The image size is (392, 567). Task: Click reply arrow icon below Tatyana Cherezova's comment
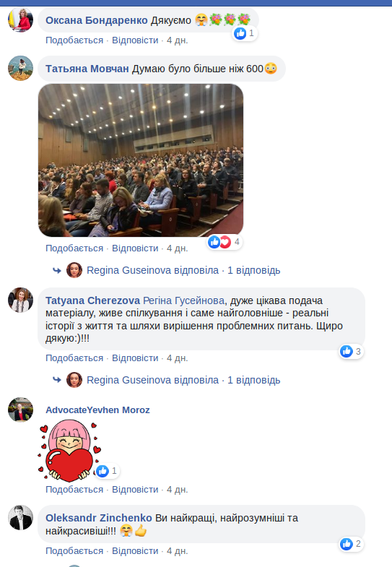pyautogui.click(x=57, y=380)
